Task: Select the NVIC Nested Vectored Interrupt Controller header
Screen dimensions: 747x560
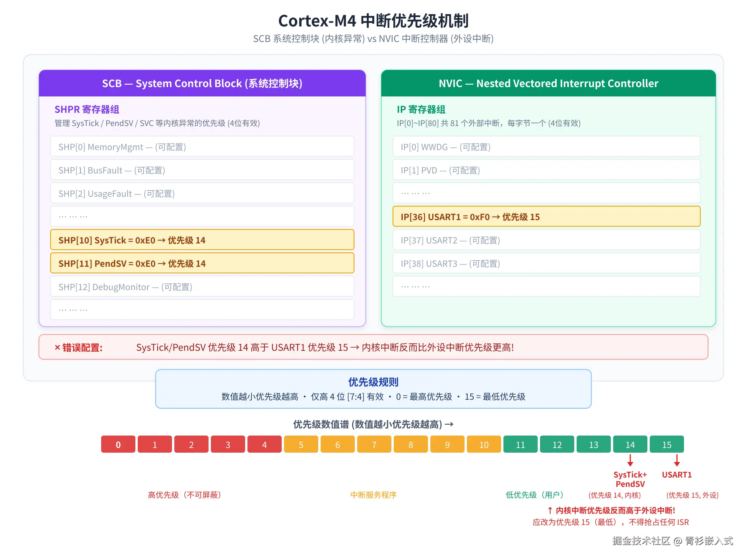Action: click(549, 83)
